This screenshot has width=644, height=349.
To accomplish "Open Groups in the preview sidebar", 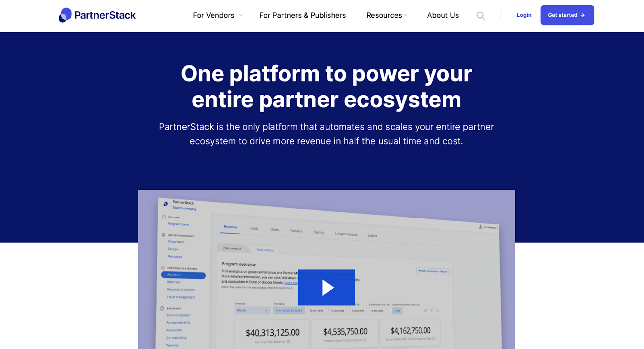I will pyautogui.click(x=173, y=249).
